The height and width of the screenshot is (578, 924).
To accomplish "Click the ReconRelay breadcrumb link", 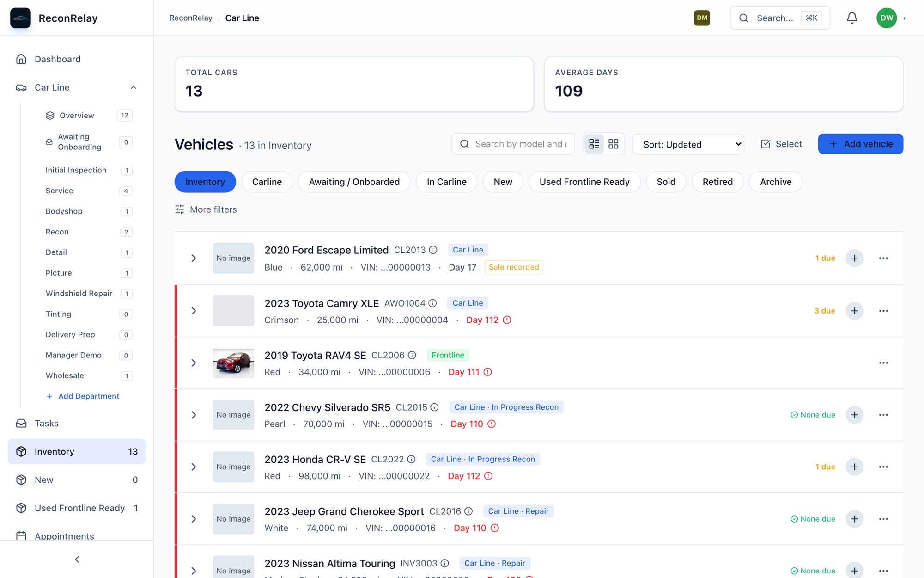I will point(191,18).
